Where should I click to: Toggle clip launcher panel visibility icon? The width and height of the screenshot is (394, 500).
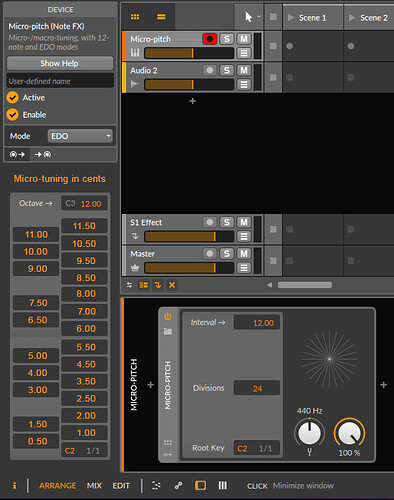[x=144, y=285]
